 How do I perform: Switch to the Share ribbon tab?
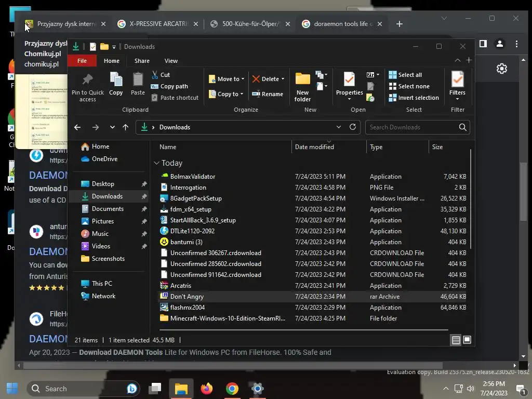(142, 61)
